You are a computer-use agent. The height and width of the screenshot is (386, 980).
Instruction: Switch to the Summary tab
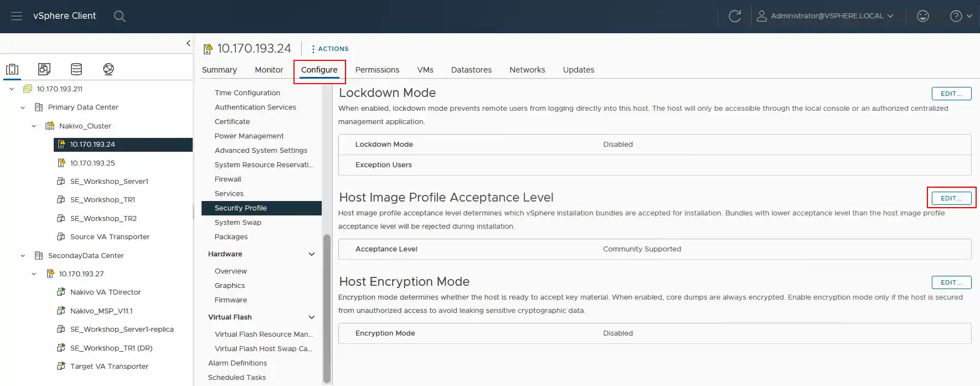point(219,70)
